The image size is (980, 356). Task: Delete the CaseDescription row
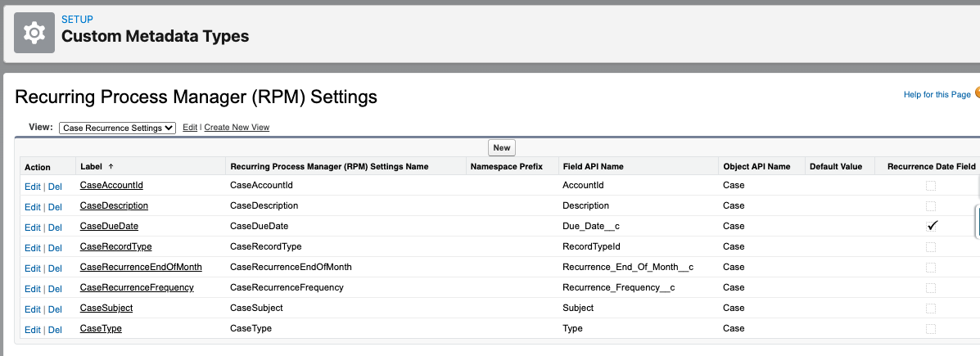[x=55, y=207]
